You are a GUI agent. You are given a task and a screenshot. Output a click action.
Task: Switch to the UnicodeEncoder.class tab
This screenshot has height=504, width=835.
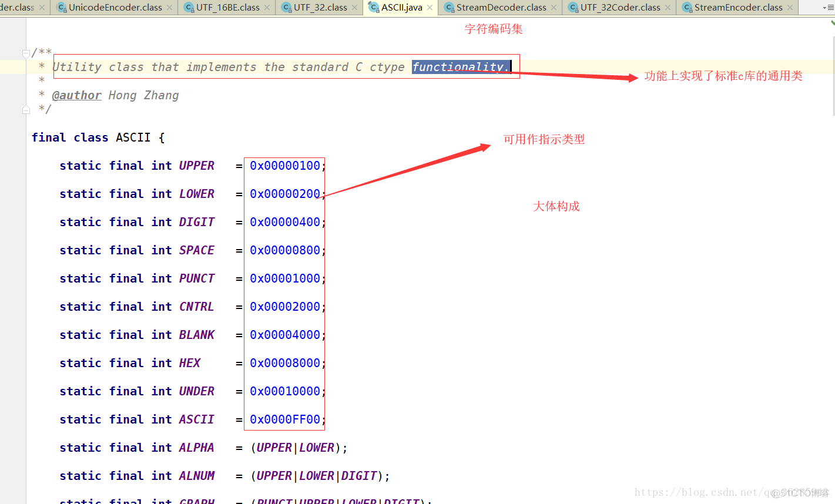point(115,8)
